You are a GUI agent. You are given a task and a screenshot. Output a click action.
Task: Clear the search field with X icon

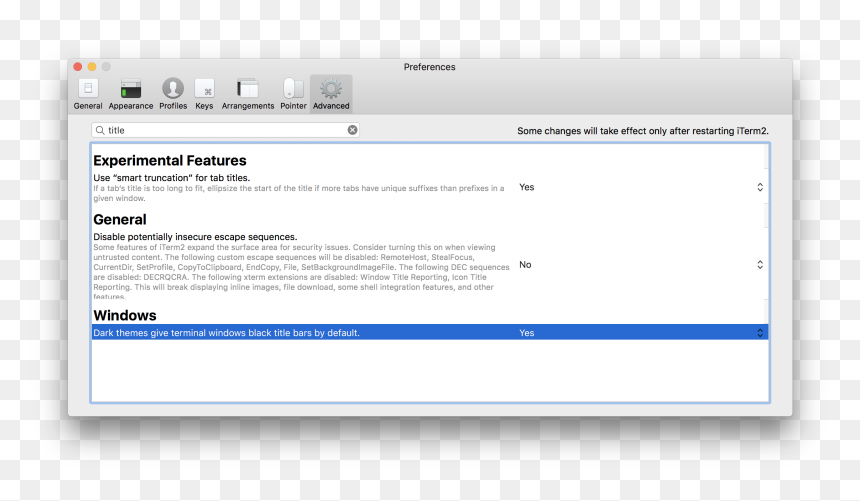[353, 130]
